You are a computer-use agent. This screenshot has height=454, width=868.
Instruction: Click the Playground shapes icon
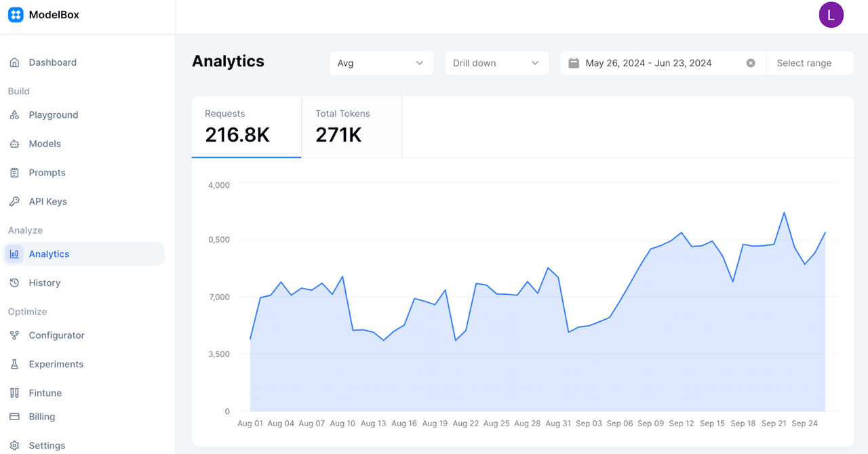(14, 115)
